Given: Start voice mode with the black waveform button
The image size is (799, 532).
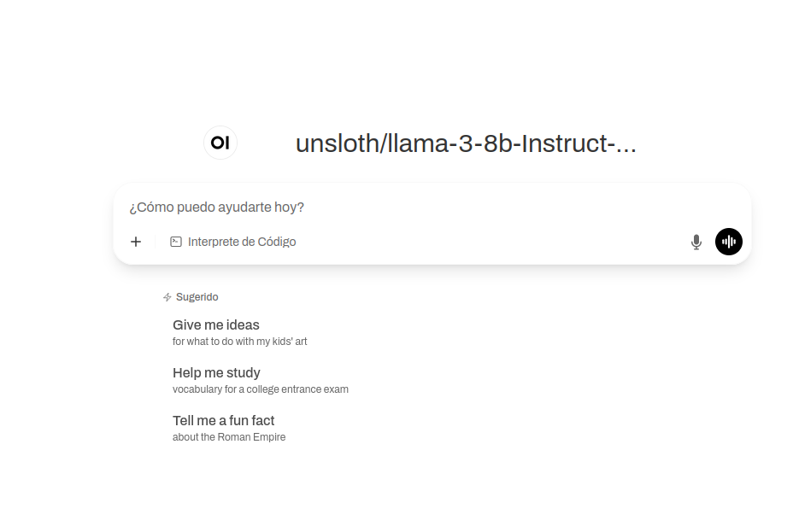Looking at the screenshot, I should point(729,242).
